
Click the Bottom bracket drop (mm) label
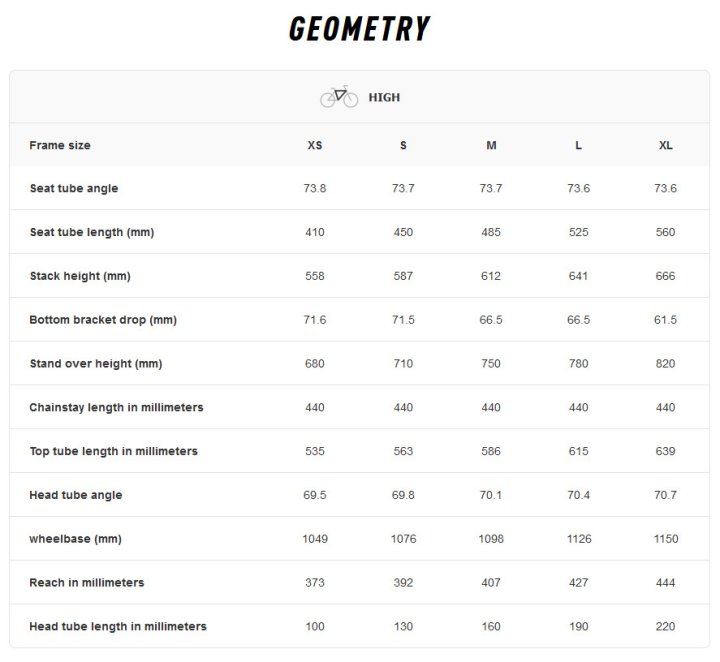click(103, 320)
